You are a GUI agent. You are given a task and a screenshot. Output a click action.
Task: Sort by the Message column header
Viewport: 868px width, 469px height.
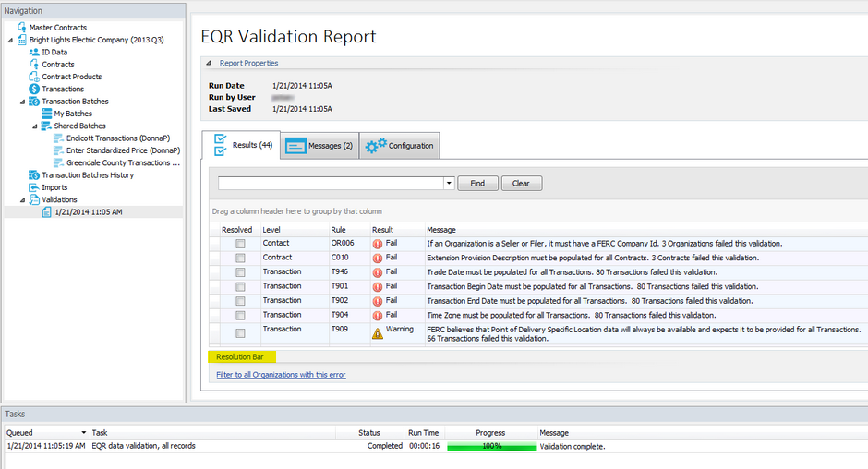point(441,230)
